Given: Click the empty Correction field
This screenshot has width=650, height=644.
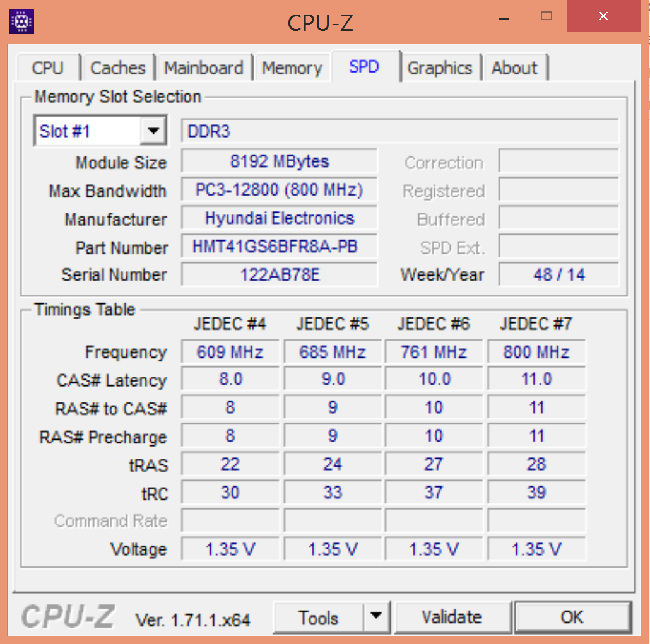Looking at the screenshot, I should (x=558, y=161).
